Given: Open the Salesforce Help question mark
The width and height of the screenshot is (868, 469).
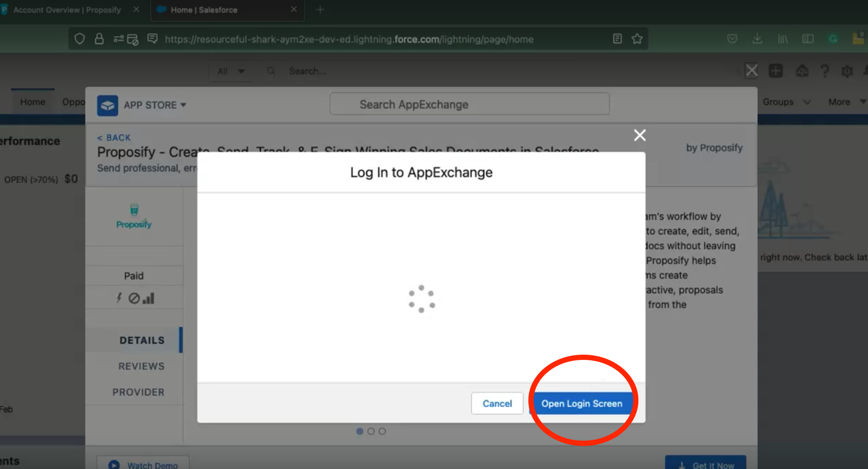Looking at the screenshot, I should coord(824,71).
